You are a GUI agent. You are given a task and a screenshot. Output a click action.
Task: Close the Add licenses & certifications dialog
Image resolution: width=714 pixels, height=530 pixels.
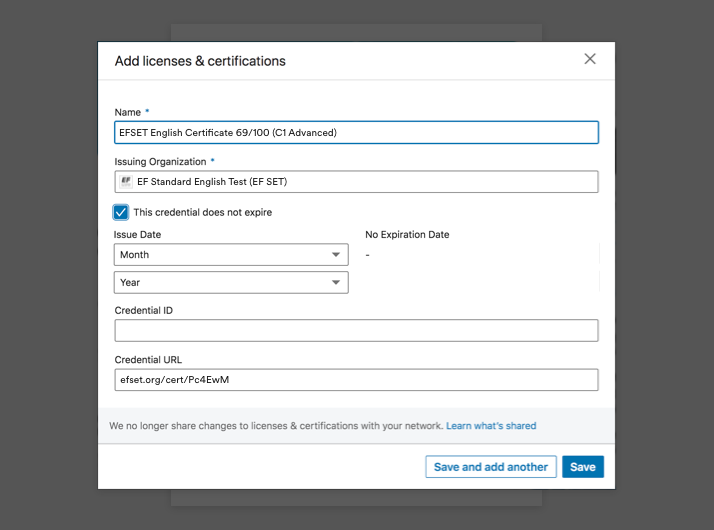[x=590, y=59]
